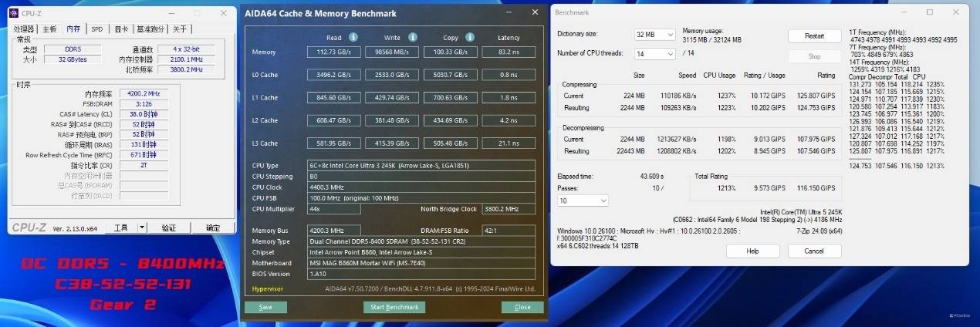
Task: Select the 显卡 tab in CPU-Z
Action: [x=120, y=29]
